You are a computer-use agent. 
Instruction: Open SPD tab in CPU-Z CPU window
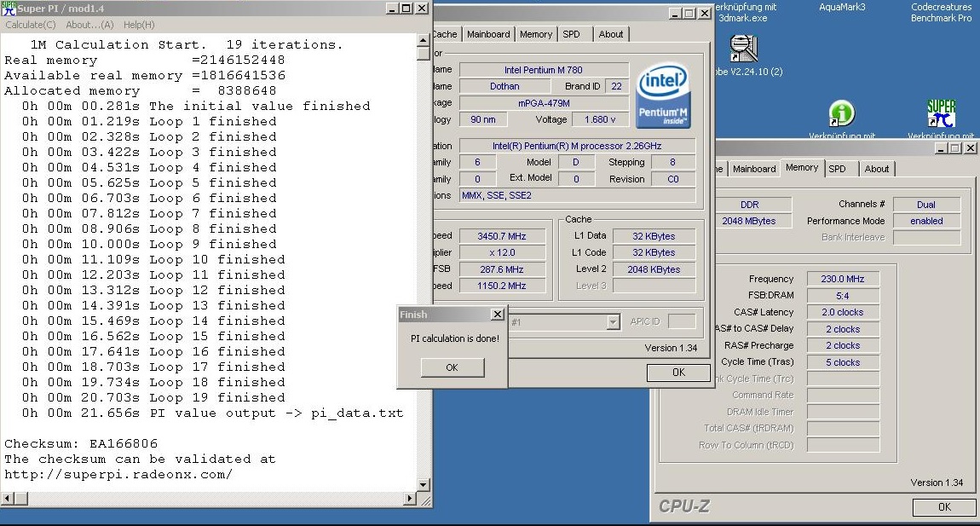pos(571,34)
